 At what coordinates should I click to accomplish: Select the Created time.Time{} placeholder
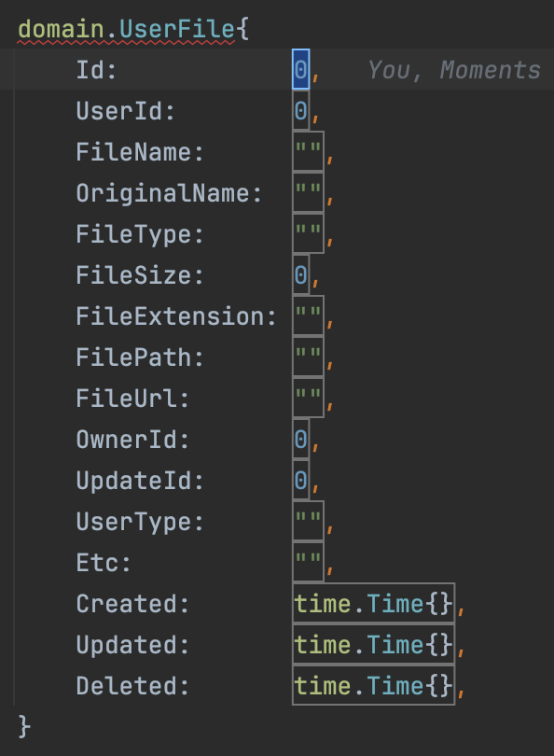click(373, 603)
